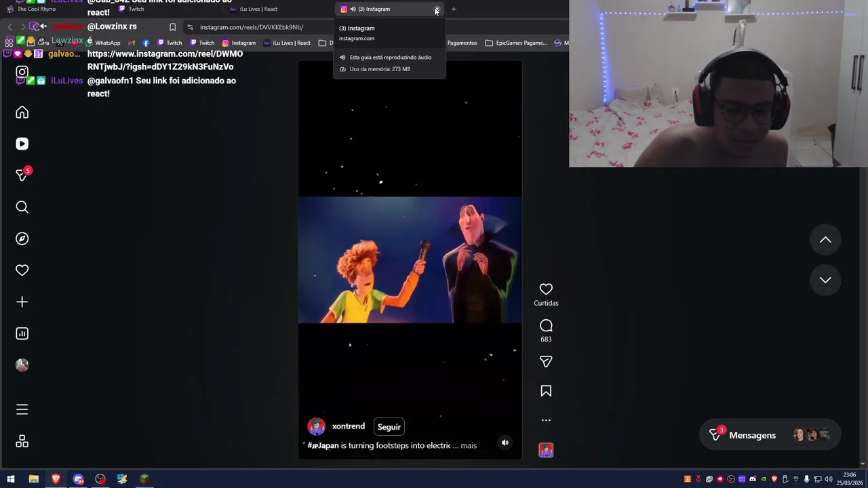Open the Discord system tray icon

[752, 479]
